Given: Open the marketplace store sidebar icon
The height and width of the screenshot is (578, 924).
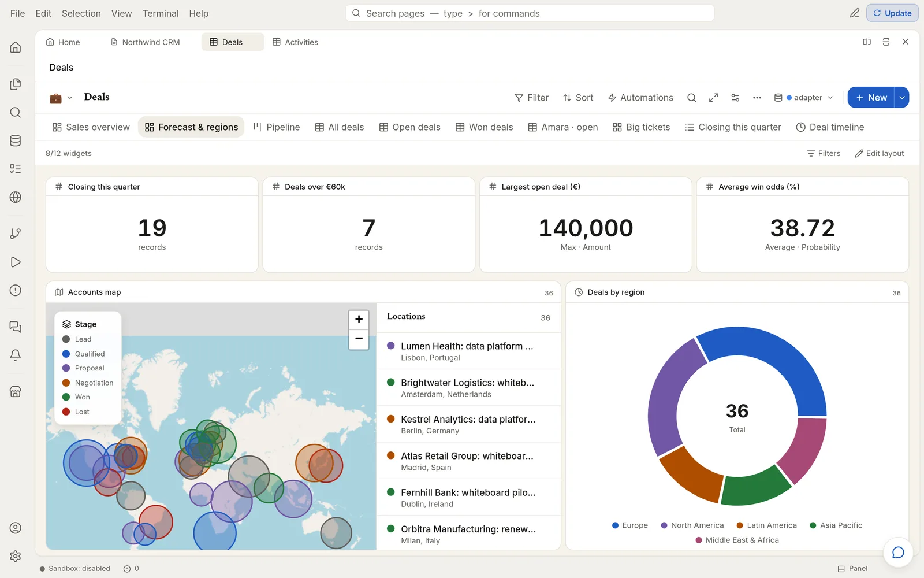Looking at the screenshot, I should tap(16, 392).
